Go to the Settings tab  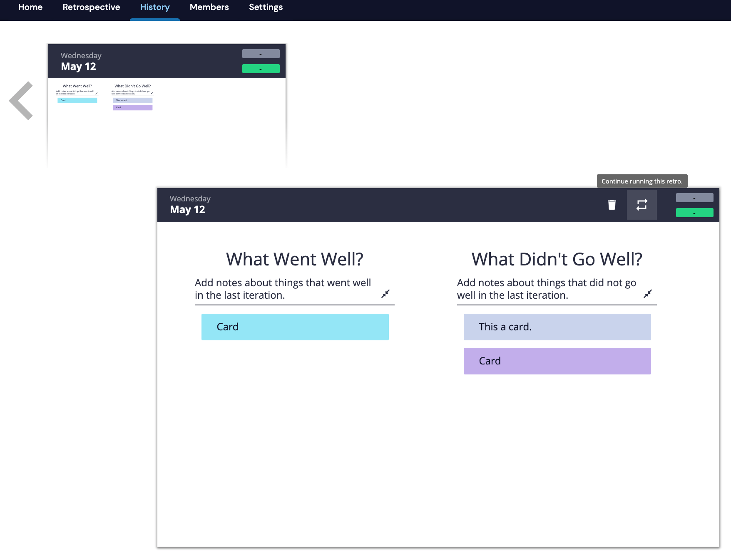266,7
